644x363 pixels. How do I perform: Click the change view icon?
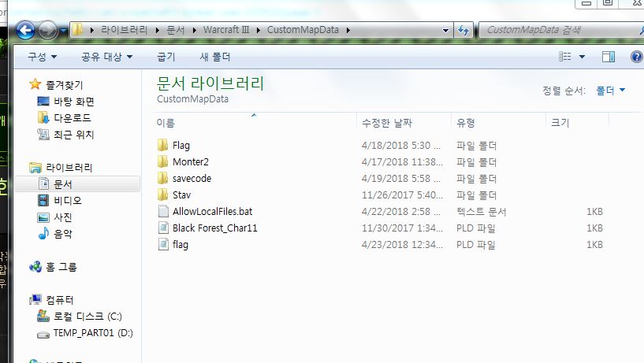565,57
